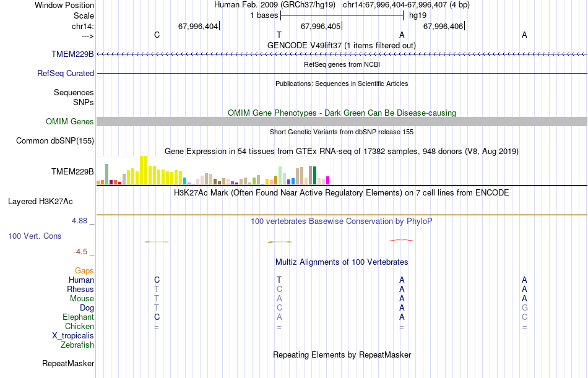Click the chr14:67,996,404-67,996,407 position text

[x=406, y=5]
